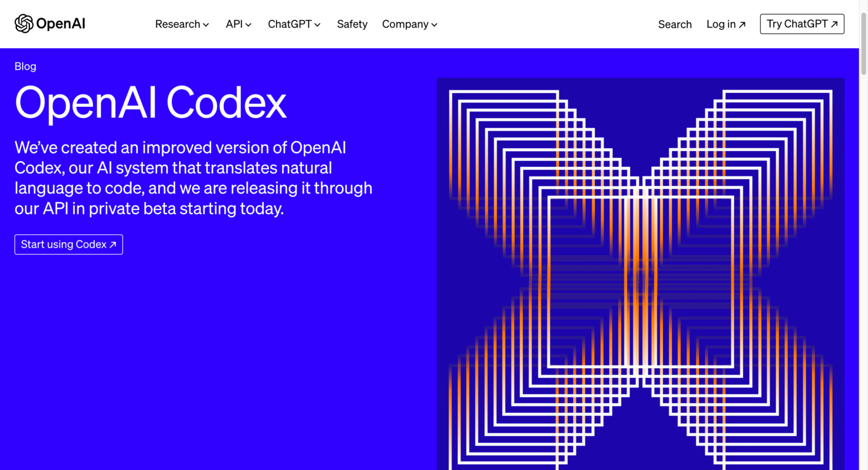Viewport: 868px width, 470px height.
Task: Click the arrow icon in Start using Codex
Action: pos(113,245)
